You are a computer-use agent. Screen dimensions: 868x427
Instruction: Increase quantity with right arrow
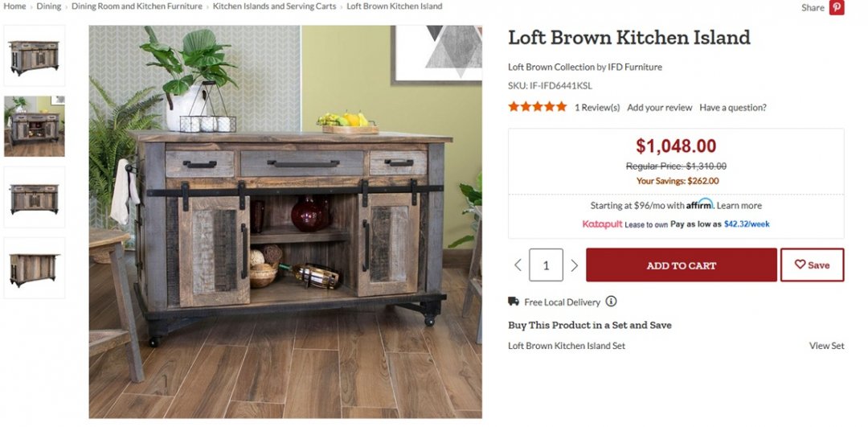574,265
